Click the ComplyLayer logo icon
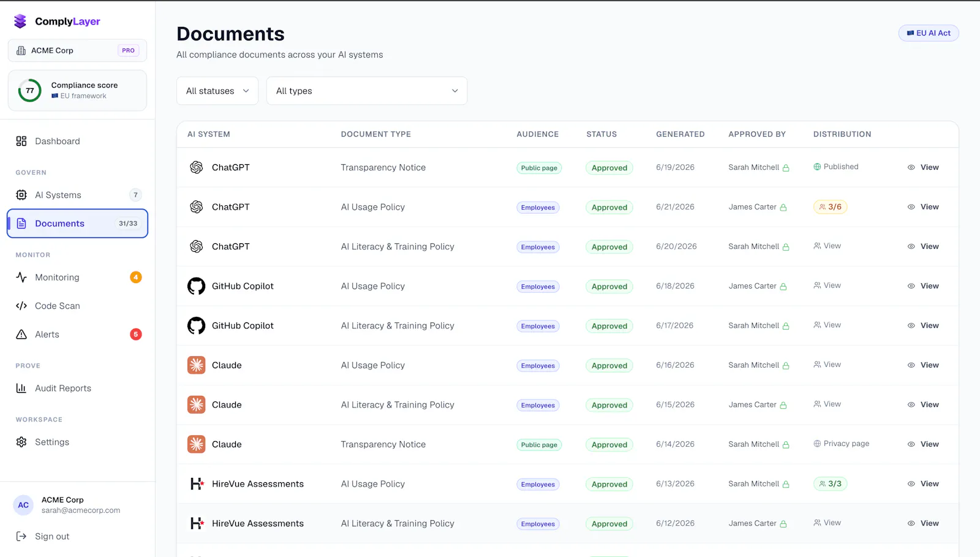This screenshot has height=557, width=980. tap(20, 21)
